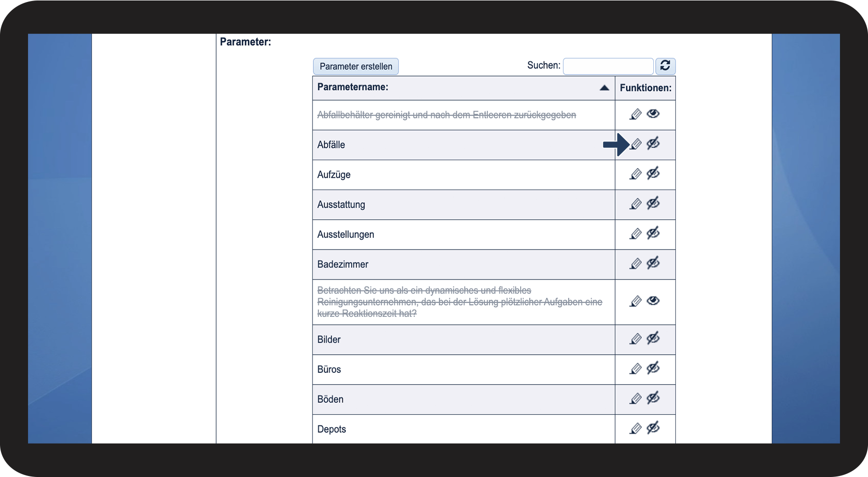Hide the Aufzüge parameter
This screenshot has height=477, width=868.
coord(653,174)
